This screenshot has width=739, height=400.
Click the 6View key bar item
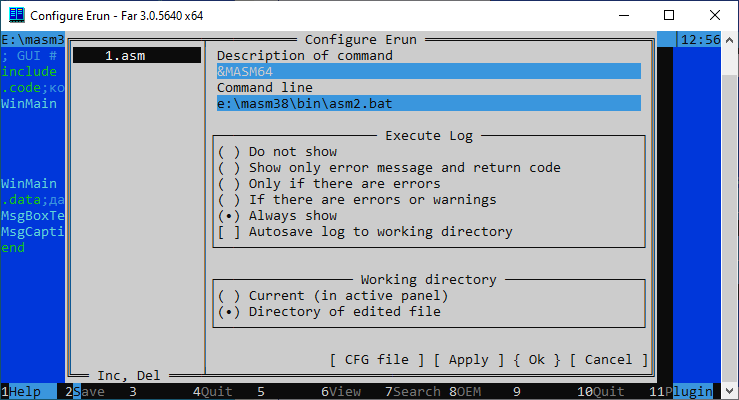click(x=344, y=392)
